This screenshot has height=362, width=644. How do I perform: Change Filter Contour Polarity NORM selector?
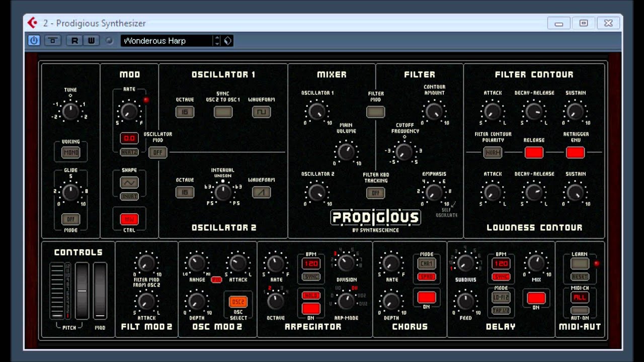click(493, 152)
